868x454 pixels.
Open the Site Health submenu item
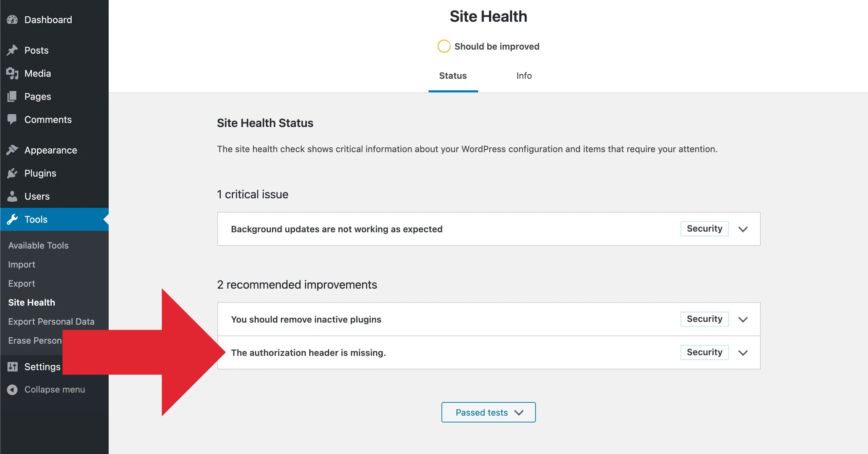31,303
